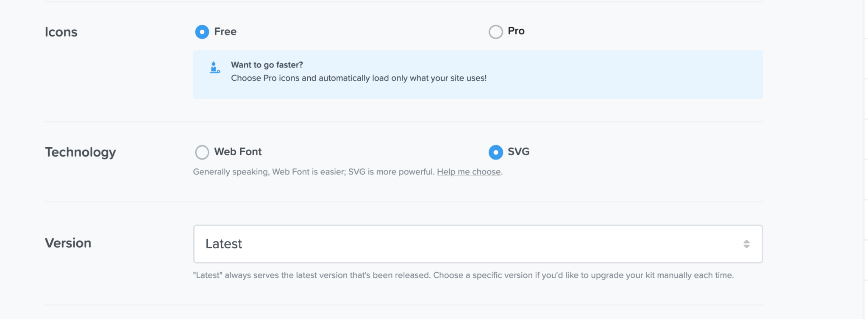
Task: Click the "Generally speaking, Web Font" hint text
Action: [x=314, y=172]
